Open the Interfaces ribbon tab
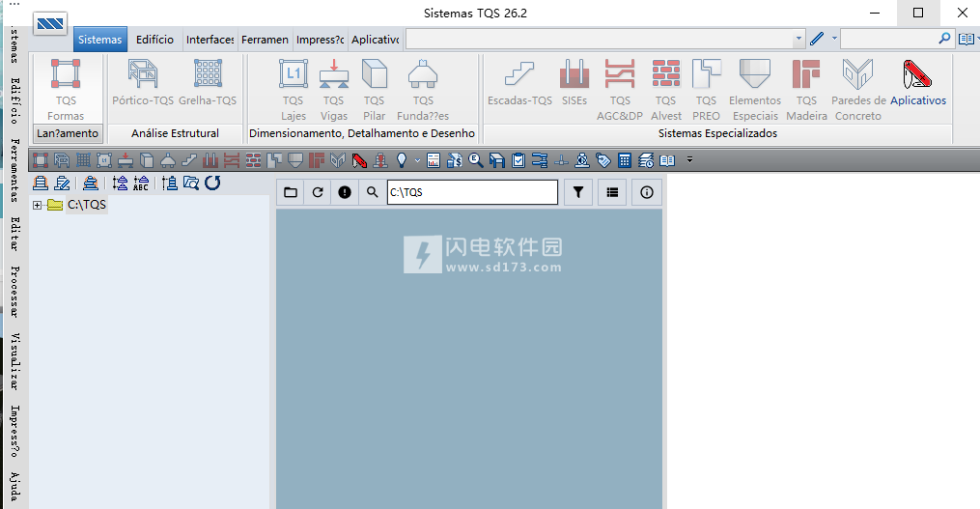 [x=210, y=40]
